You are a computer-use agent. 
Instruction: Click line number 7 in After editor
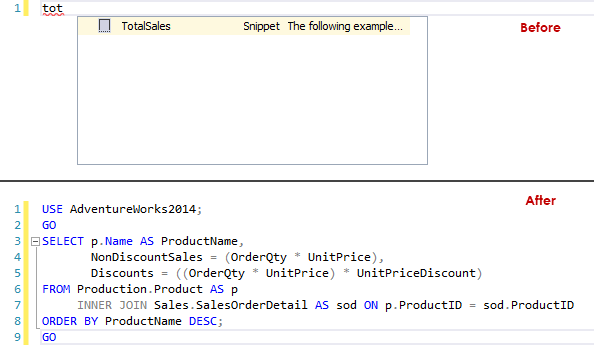[17, 305]
